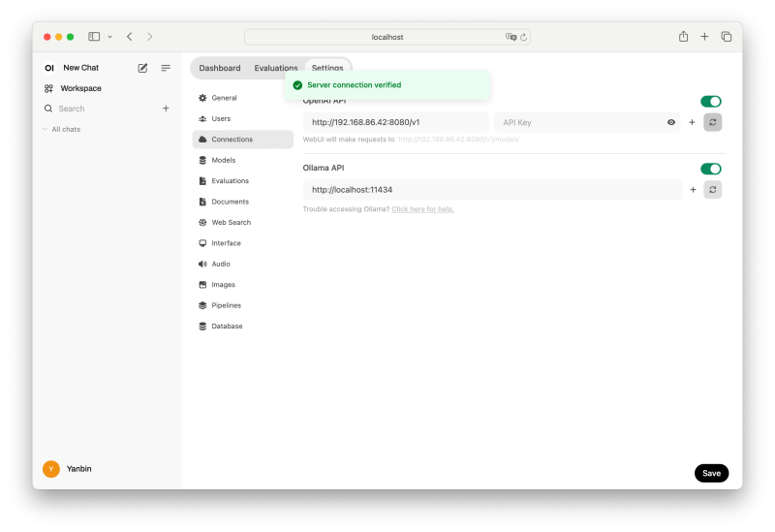
Task: Turn off the Ollama API switch
Action: [x=711, y=169]
